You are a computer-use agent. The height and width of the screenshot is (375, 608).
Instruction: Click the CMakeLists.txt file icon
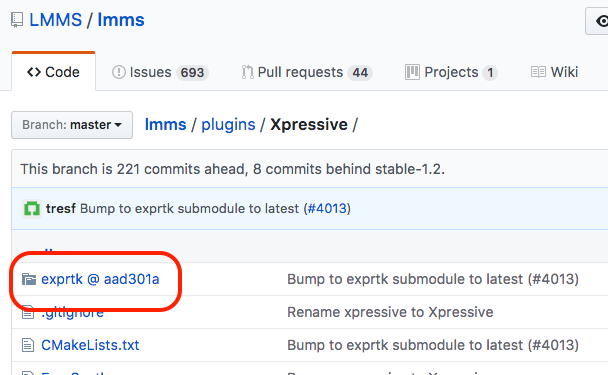coord(28,345)
